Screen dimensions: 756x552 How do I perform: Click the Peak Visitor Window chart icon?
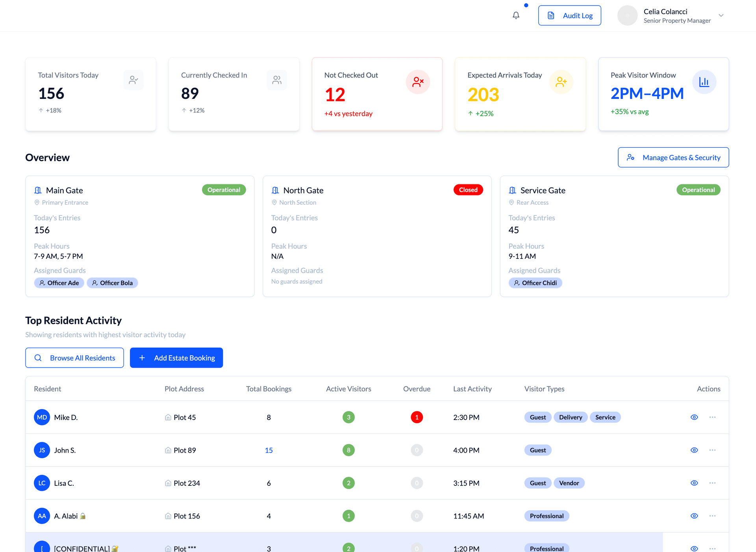pos(704,82)
